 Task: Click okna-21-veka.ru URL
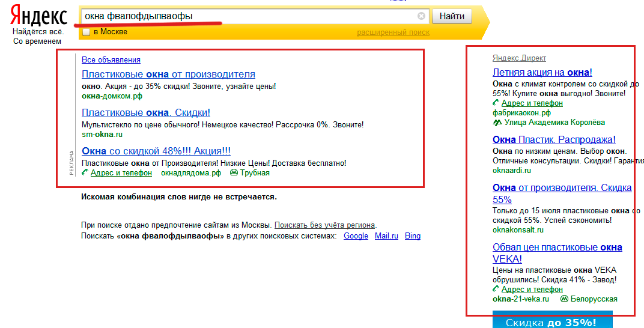point(521,299)
